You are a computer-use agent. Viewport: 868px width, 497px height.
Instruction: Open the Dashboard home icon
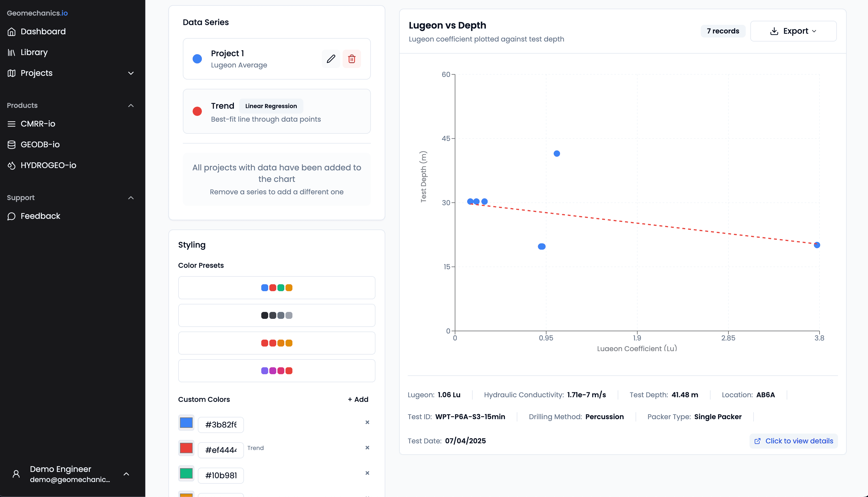coord(11,31)
